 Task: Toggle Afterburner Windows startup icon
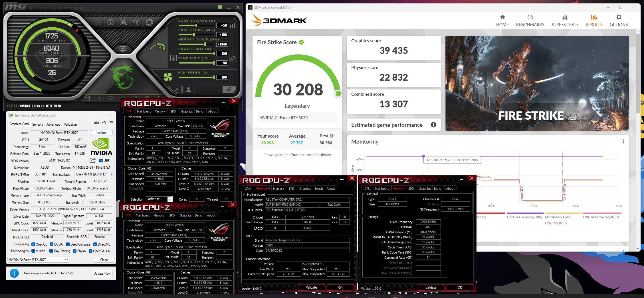point(220,7)
